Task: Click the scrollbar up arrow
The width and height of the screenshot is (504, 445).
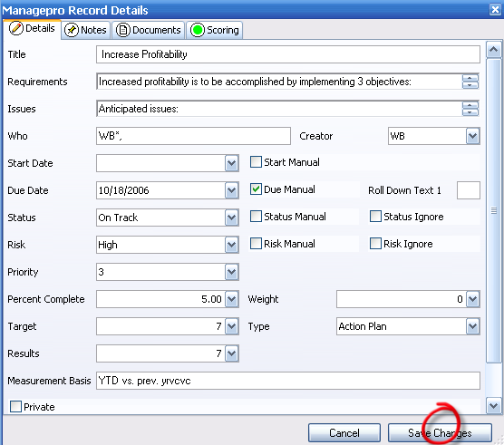Action: (x=494, y=50)
